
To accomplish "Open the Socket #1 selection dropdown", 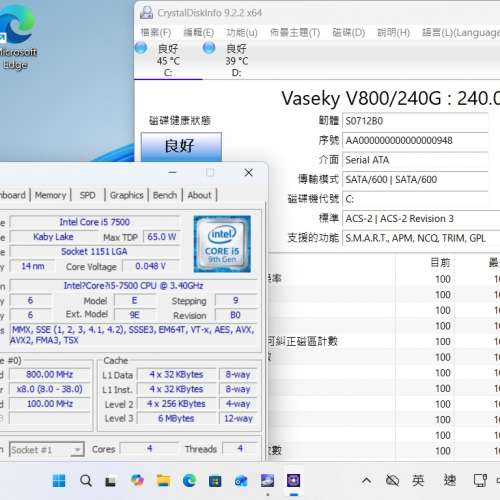I will [47, 450].
